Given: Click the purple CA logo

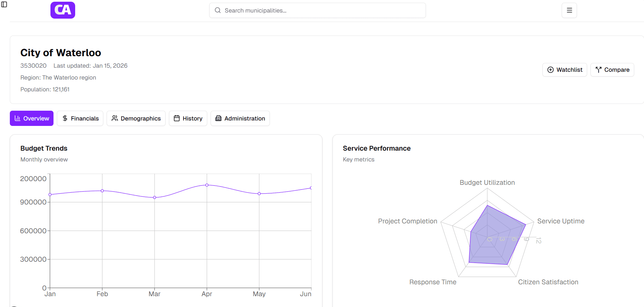Looking at the screenshot, I should [x=63, y=10].
